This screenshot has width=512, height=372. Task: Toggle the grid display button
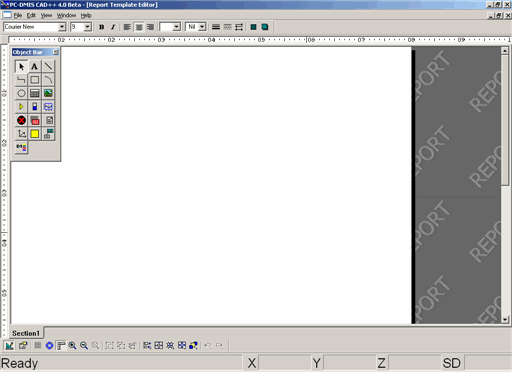pyautogui.click(x=38, y=345)
